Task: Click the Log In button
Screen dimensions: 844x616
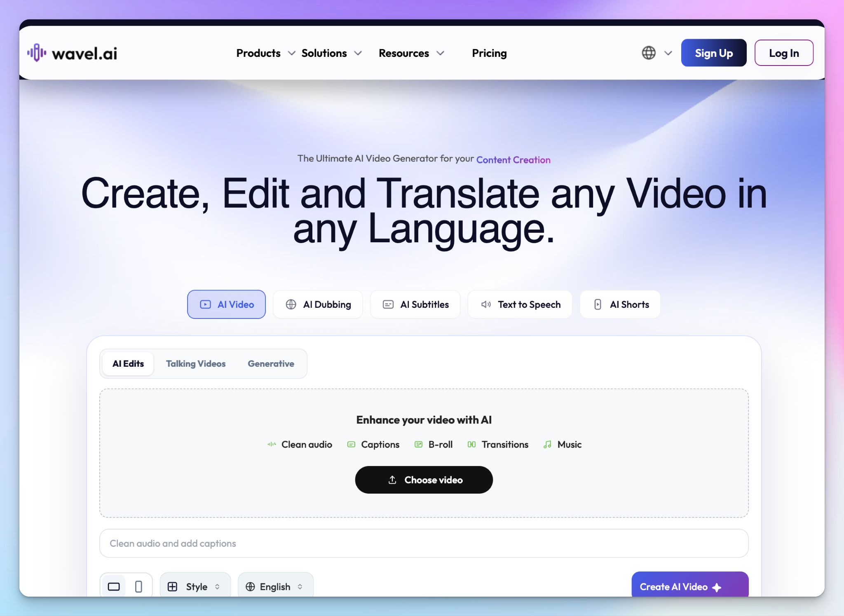Action: (784, 53)
